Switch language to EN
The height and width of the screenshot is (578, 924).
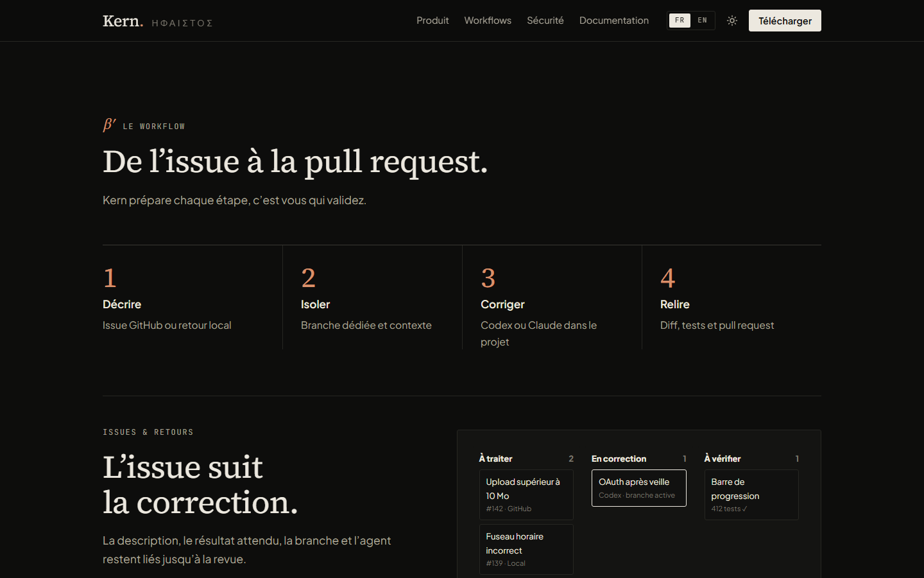tap(703, 21)
